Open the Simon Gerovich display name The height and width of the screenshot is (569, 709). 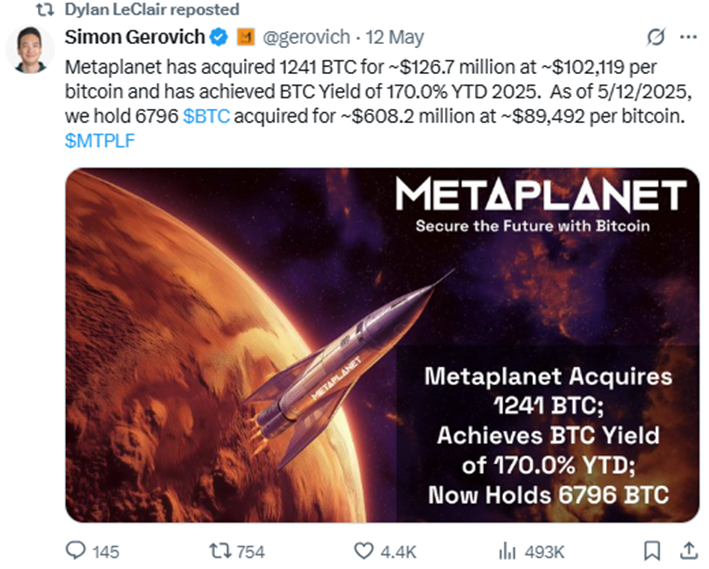point(135,37)
